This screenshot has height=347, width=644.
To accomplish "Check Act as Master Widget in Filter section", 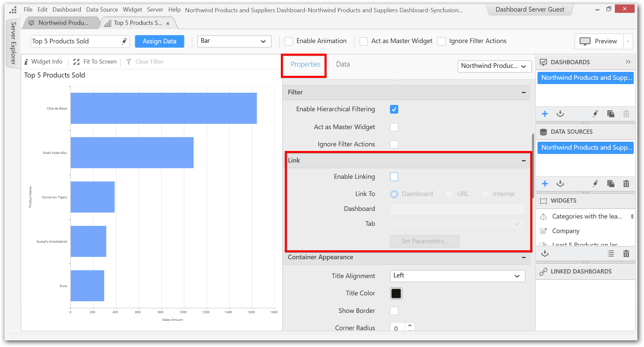I will [394, 127].
